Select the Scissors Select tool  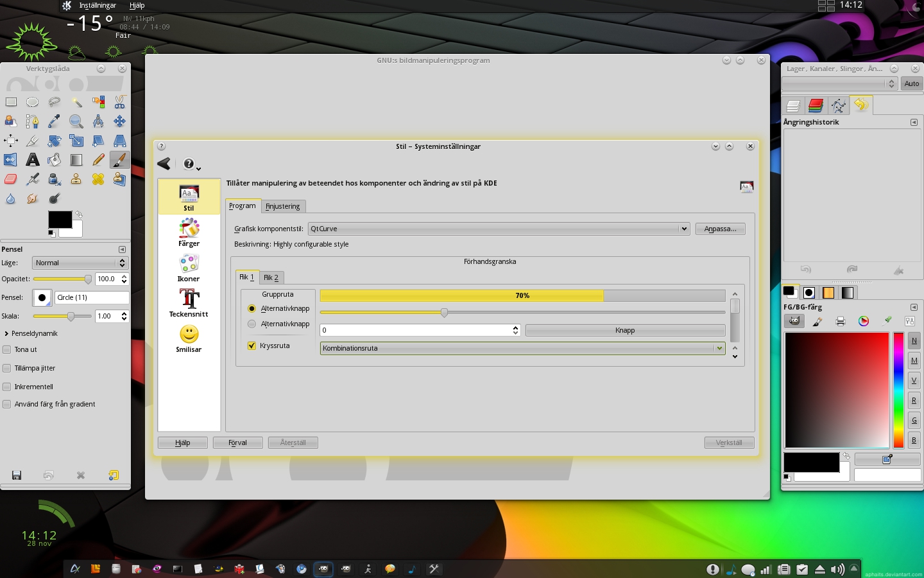[120, 101]
